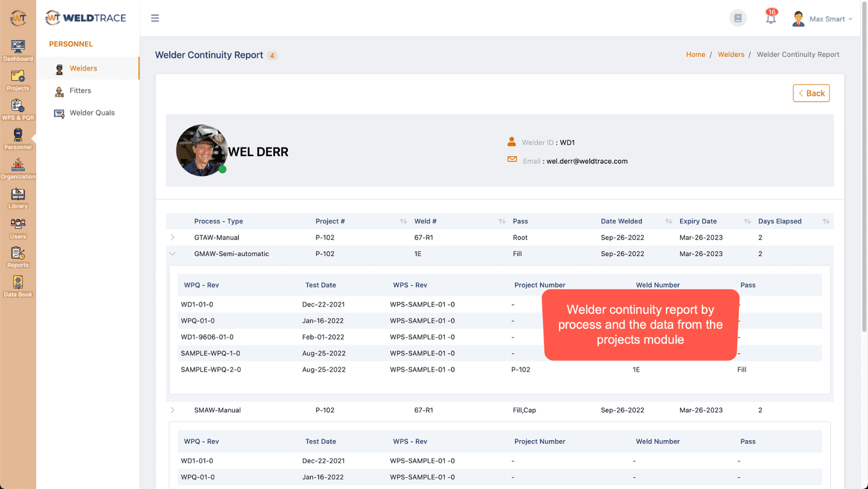The image size is (868, 489).
Task: Open the Data Book icon
Action: (18, 286)
